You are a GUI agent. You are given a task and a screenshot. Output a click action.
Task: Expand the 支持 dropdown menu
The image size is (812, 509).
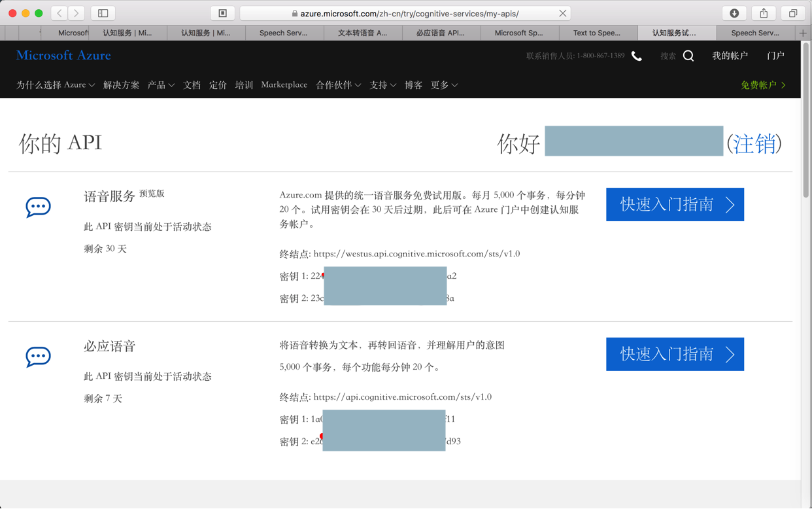(383, 85)
